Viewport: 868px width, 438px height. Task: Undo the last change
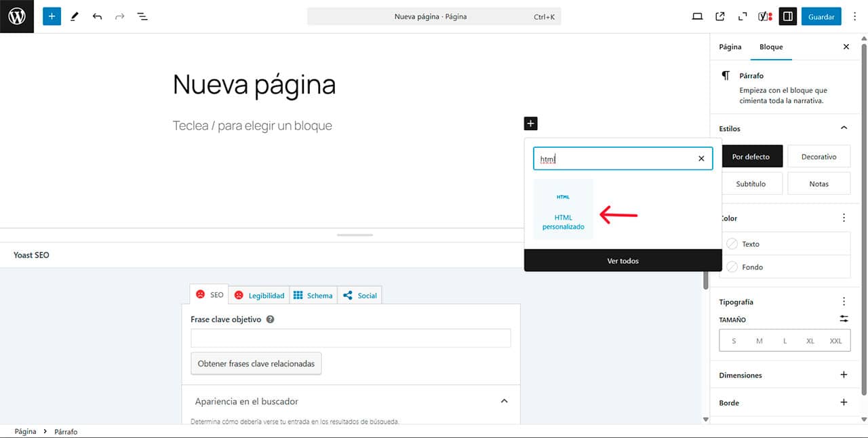click(97, 16)
